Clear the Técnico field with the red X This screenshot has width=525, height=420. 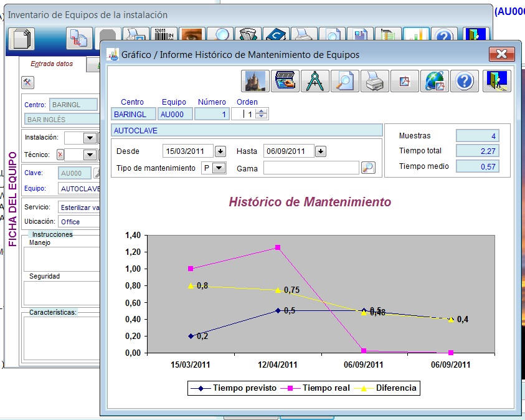click(x=60, y=155)
